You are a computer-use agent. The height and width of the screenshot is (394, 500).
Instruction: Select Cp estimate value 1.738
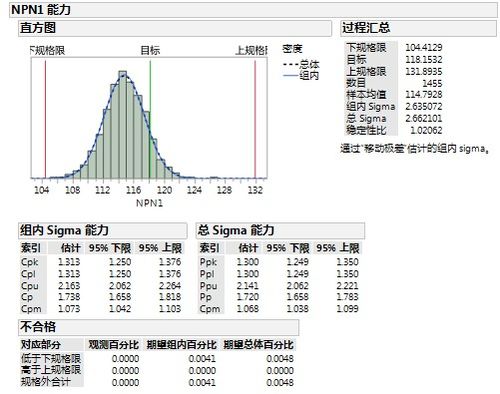(x=69, y=297)
